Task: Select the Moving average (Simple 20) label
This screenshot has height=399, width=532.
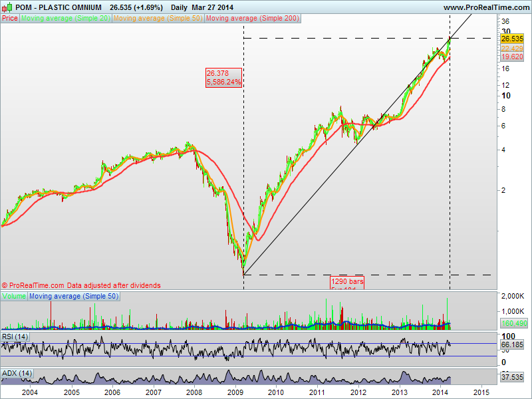Action: click(66, 19)
